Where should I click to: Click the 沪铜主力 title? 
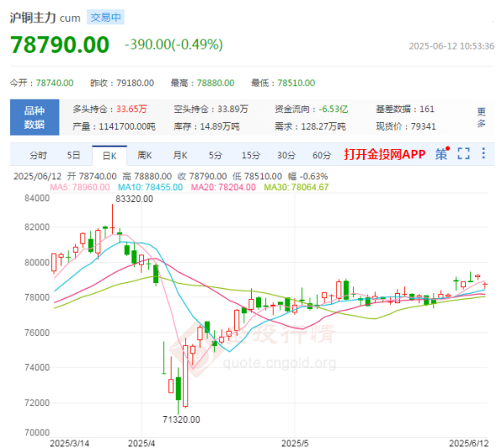point(33,17)
